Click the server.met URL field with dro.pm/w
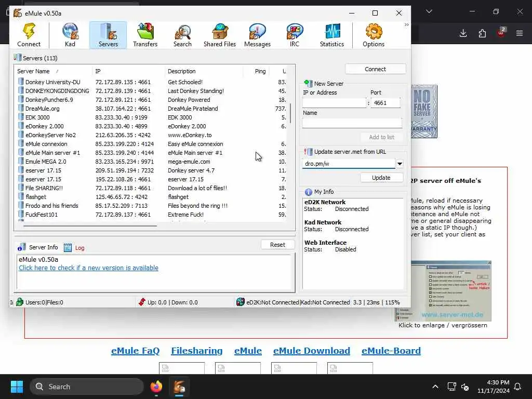The height and width of the screenshot is (399, 532). pyautogui.click(x=349, y=164)
